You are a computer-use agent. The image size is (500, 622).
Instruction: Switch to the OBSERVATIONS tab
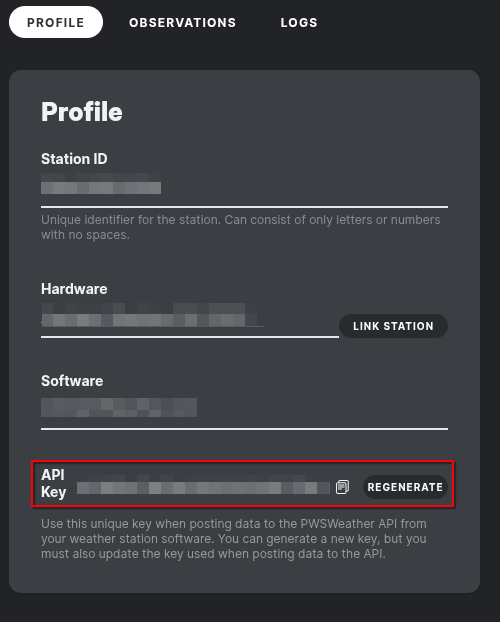[183, 23]
